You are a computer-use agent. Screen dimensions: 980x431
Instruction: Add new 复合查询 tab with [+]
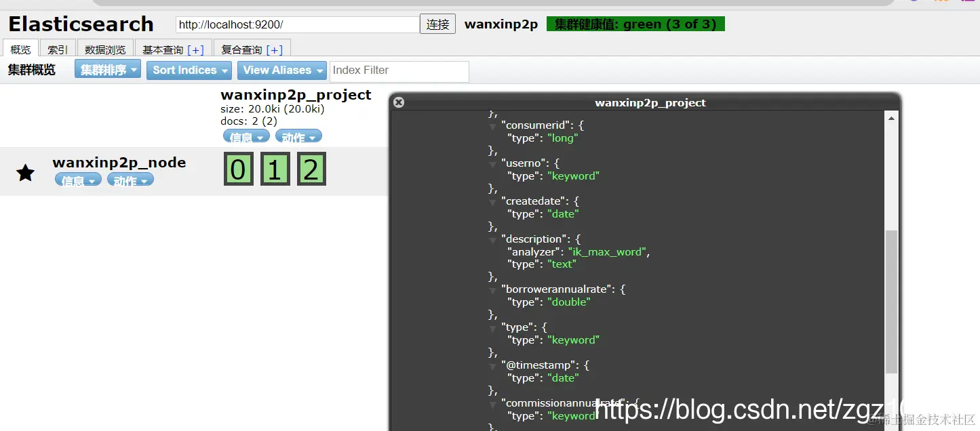point(275,50)
